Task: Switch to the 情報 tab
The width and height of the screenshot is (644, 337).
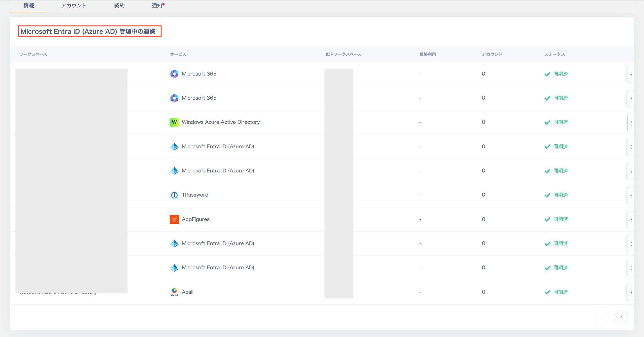Action: 29,6
